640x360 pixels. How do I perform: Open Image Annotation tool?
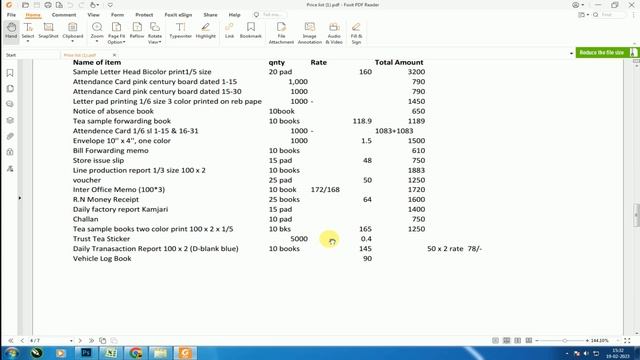[309, 33]
